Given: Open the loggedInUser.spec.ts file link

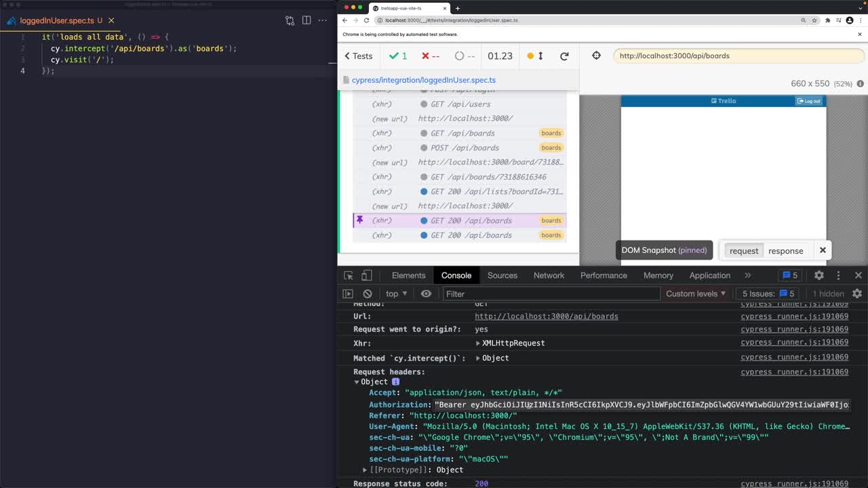Looking at the screenshot, I should [424, 80].
